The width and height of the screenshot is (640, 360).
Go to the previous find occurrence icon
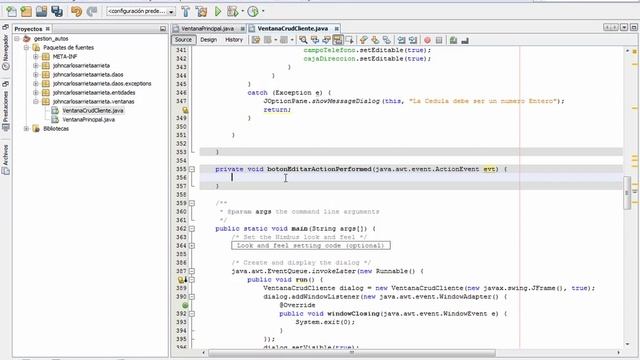pos(315,40)
